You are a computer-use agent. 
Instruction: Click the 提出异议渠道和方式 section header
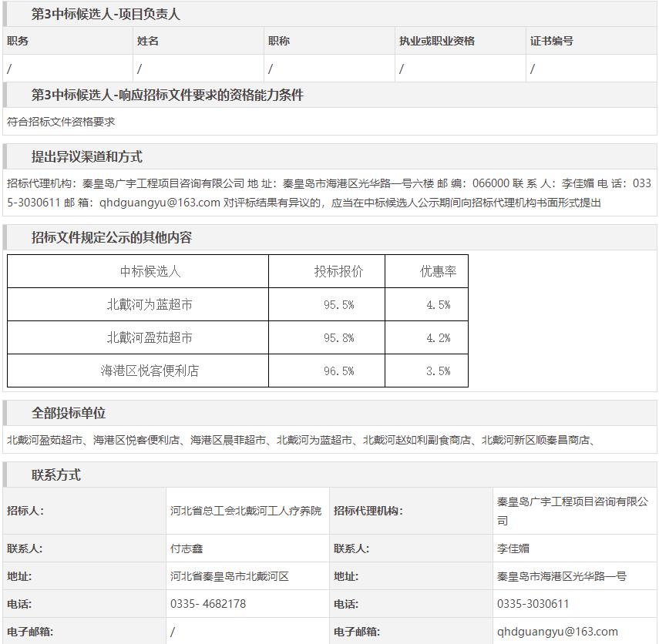[86, 156]
